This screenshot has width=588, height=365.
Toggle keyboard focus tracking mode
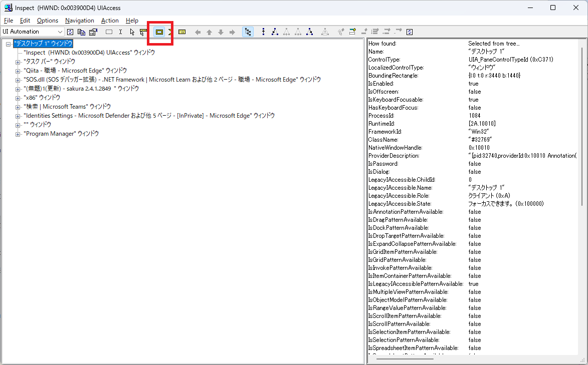point(143,32)
